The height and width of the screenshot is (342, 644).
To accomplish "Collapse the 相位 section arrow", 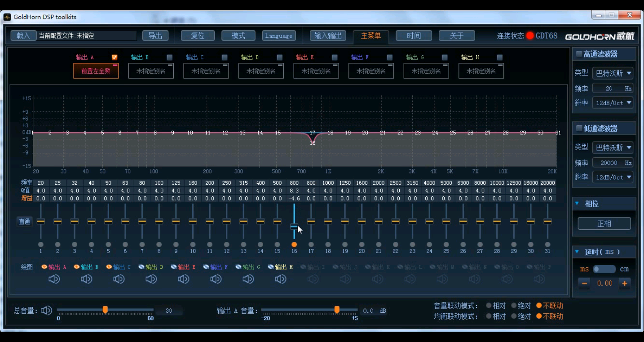I will [x=577, y=204].
